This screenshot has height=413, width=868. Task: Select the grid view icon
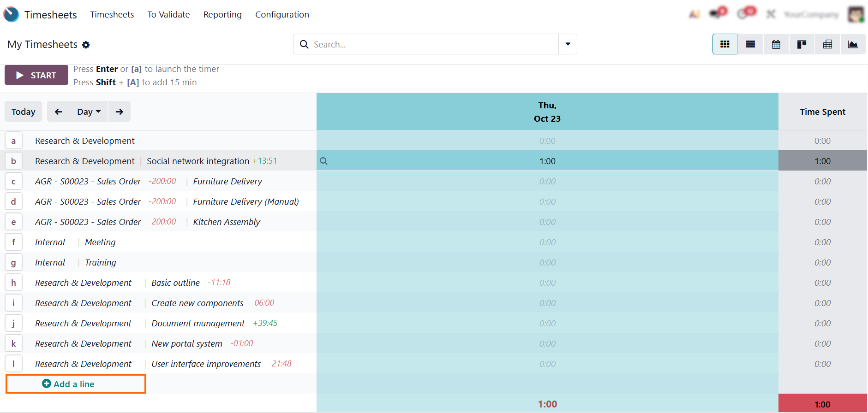pos(724,44)
